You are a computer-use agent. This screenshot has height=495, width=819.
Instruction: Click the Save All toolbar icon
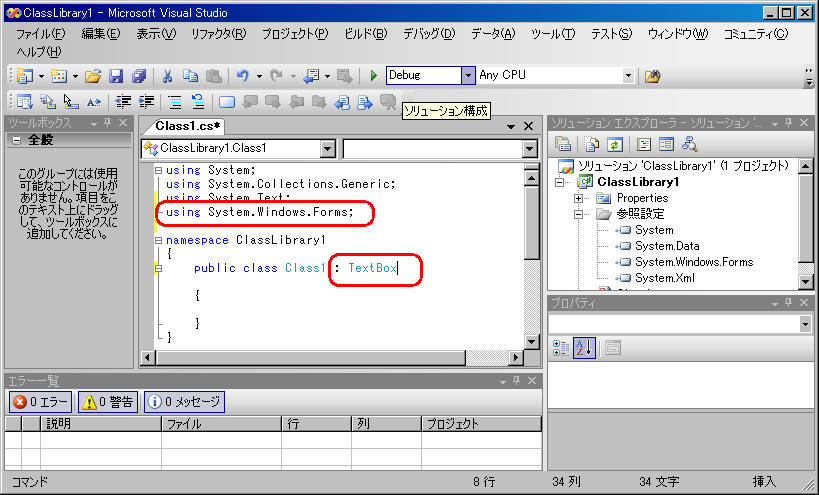[x=138, y=76]
